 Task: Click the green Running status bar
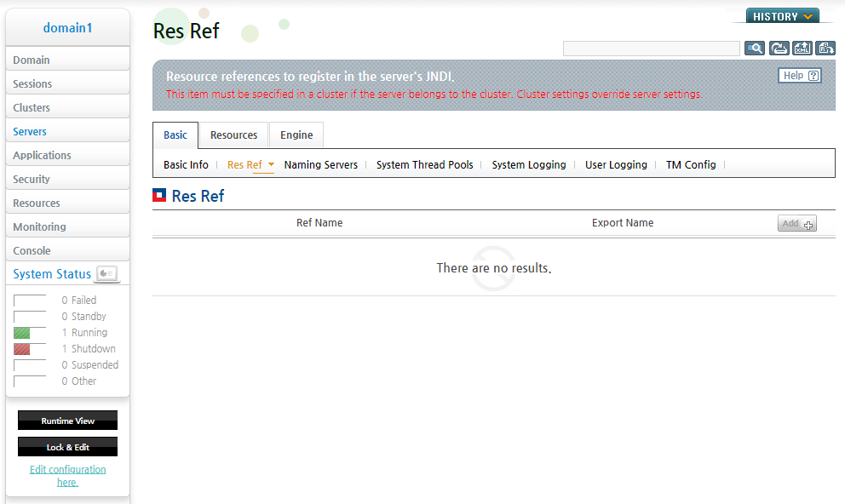22,334
